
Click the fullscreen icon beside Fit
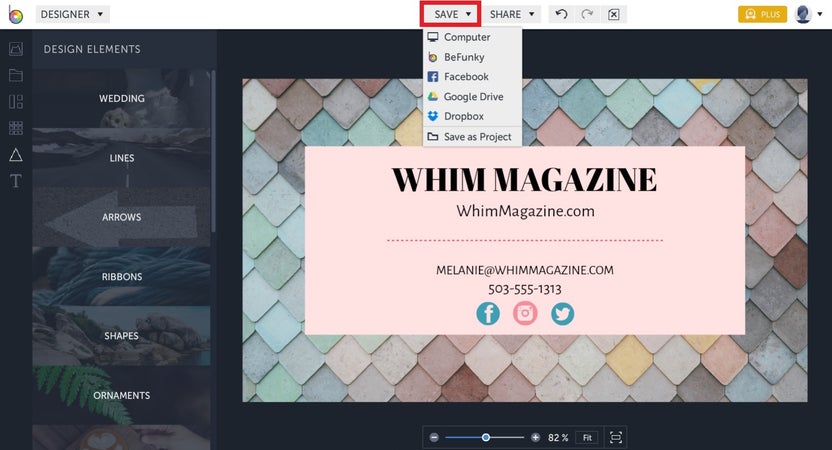pyautogui.click(x=616, y=437)
